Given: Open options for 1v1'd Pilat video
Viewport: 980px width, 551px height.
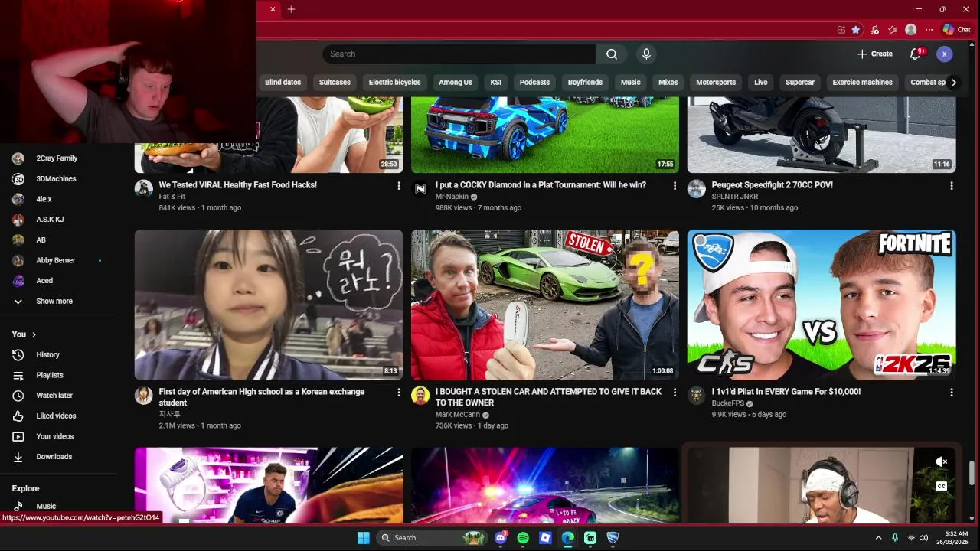Looking at the screenshot, I should pyautogui.click(x=951, y=393).
